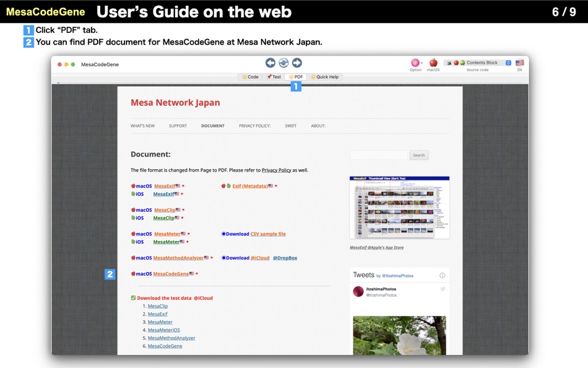Click the MesaCodeGene window title text
Image resolution: width=588 pixels, height=368 pixels.
[100, 64]
